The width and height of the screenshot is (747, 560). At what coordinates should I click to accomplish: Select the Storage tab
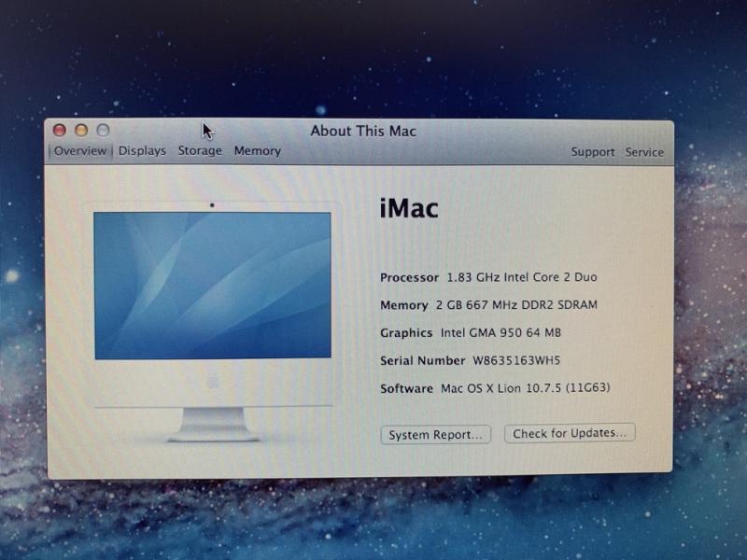point(200,151)
